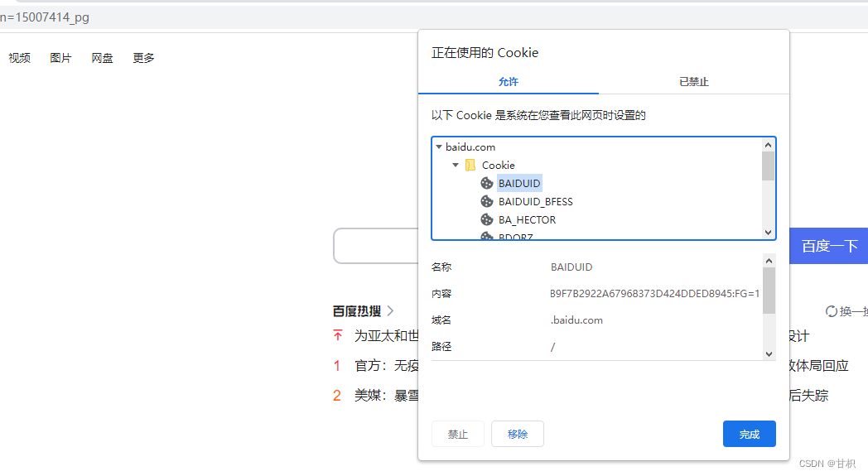Viewport: 868px width, 476px height.
Task: Switch to the 允许 tab
Action: click(509, 82)
